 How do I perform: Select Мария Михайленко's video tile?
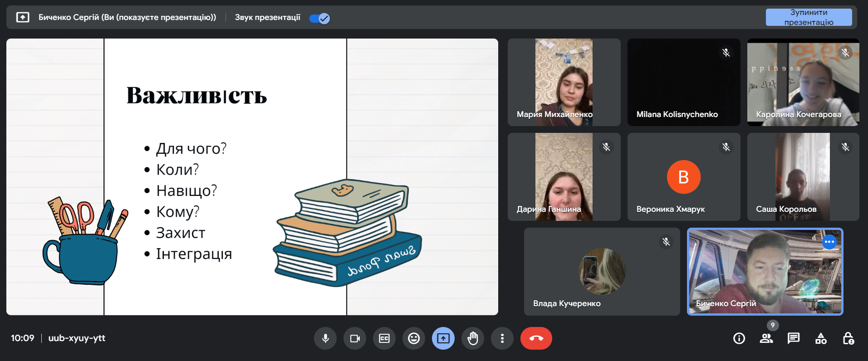[564, 82]
